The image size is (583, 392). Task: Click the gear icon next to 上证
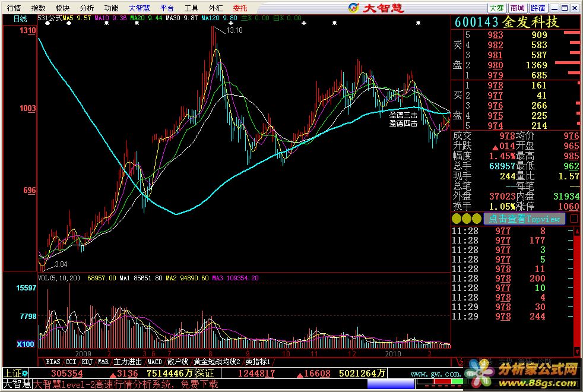coord(25,373)
